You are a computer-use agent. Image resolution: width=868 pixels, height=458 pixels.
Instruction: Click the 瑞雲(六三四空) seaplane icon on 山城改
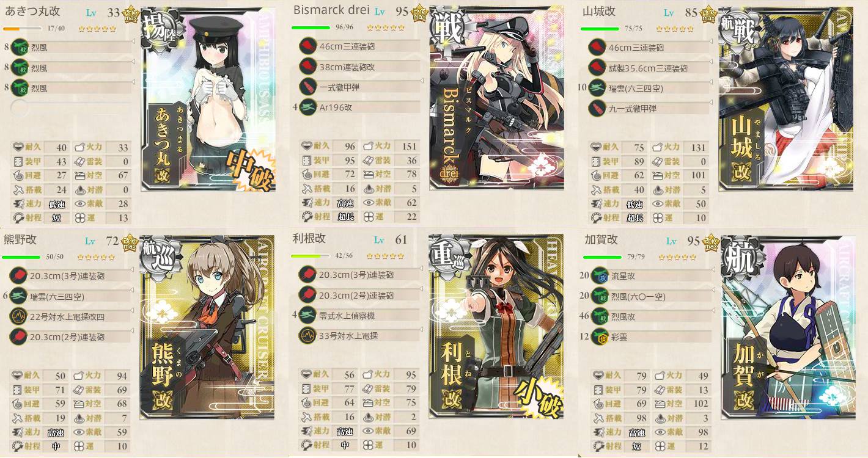click(x=597, y=89)
